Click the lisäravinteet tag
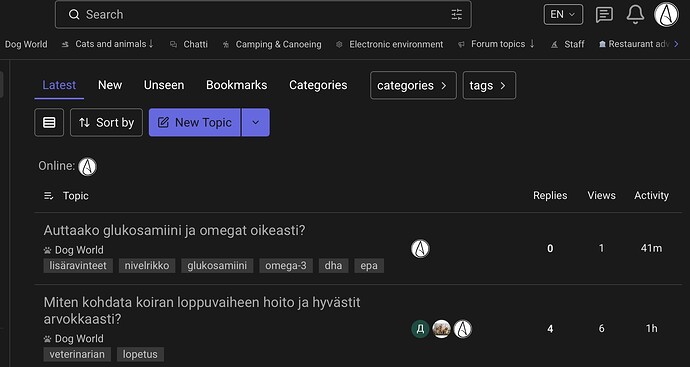This screenshot has height=367, width=690. 78,266
